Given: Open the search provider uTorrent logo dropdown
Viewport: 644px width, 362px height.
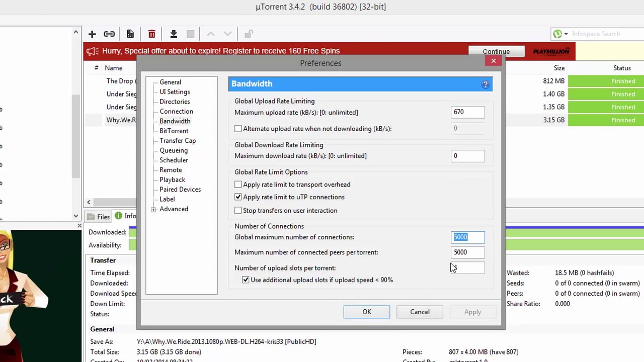Looking at the screenshot, I should [x=560, y=34].
